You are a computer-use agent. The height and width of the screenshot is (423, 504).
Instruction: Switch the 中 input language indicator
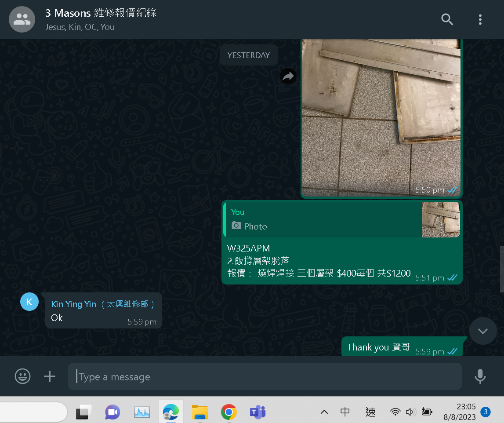(345, 412)
